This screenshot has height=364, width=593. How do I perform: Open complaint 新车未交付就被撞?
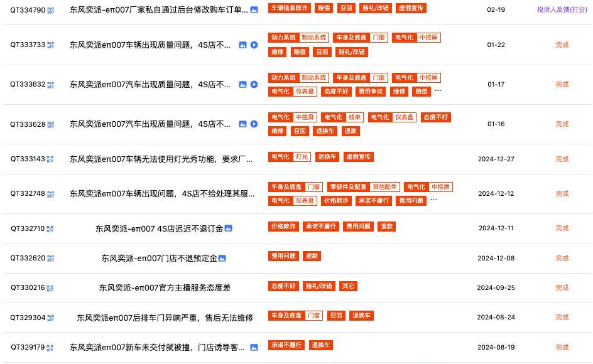(x=157, y=348)
